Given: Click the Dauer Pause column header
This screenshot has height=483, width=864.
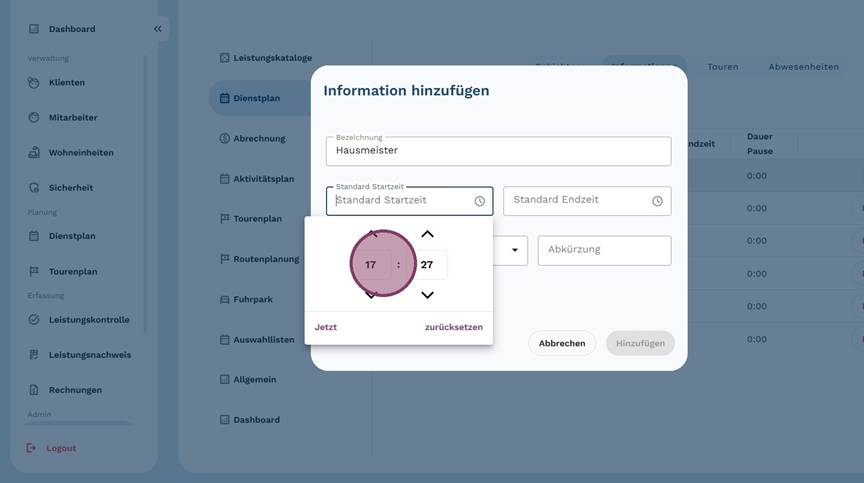Looking at the screenshot, I should point(760,144).
